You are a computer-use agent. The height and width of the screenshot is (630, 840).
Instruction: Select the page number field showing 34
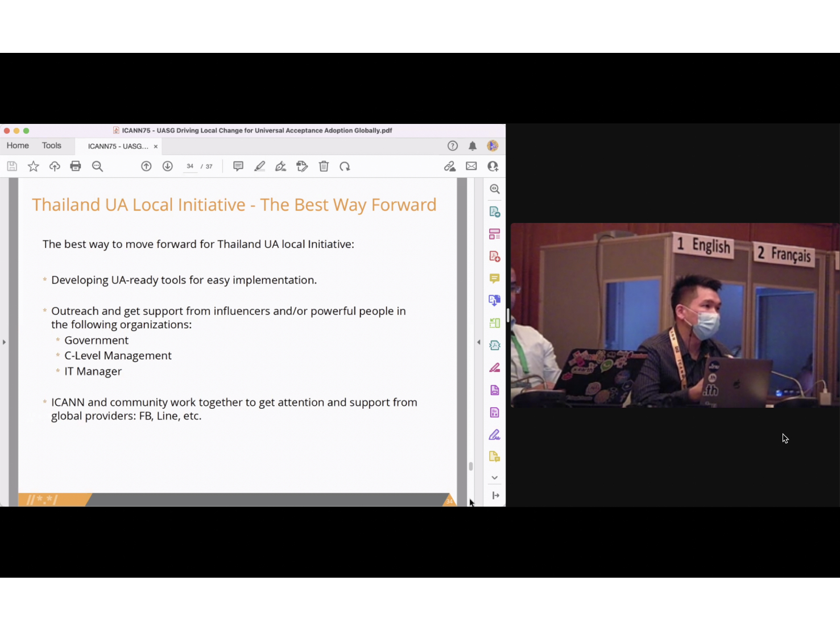coord(190,166)
